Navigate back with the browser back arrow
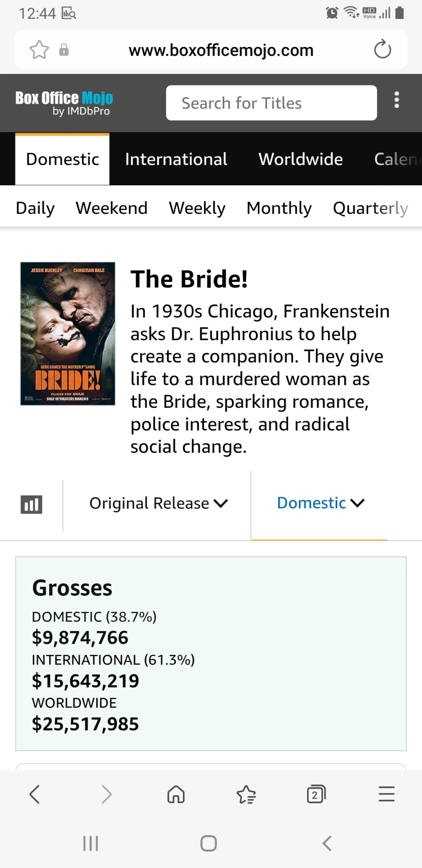 point(35,794)
